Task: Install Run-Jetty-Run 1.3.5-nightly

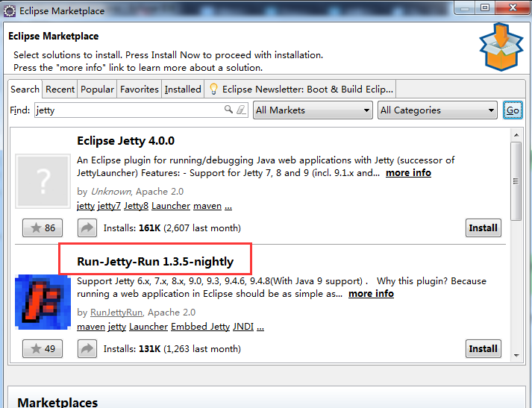Action: click(x=484, y=348)
